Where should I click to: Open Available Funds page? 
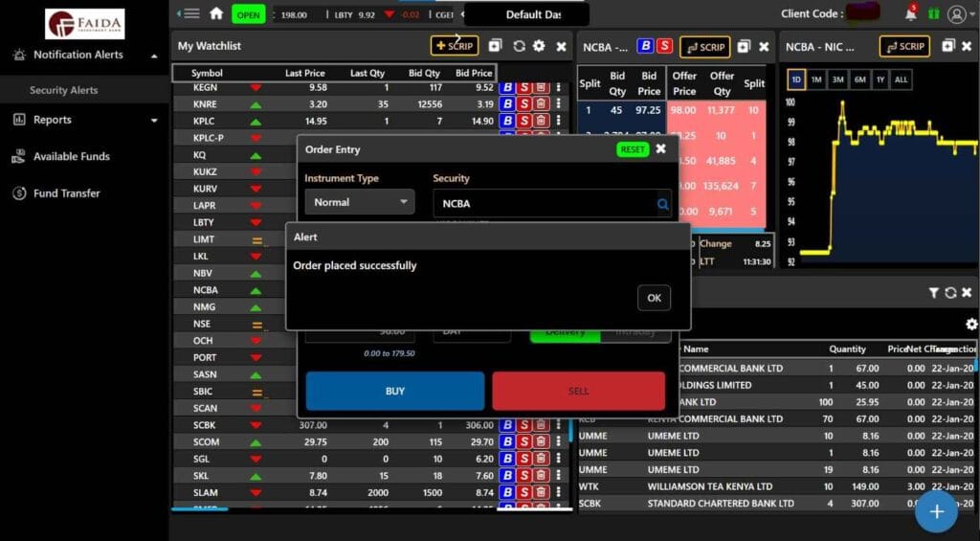(x=71, y=156)
